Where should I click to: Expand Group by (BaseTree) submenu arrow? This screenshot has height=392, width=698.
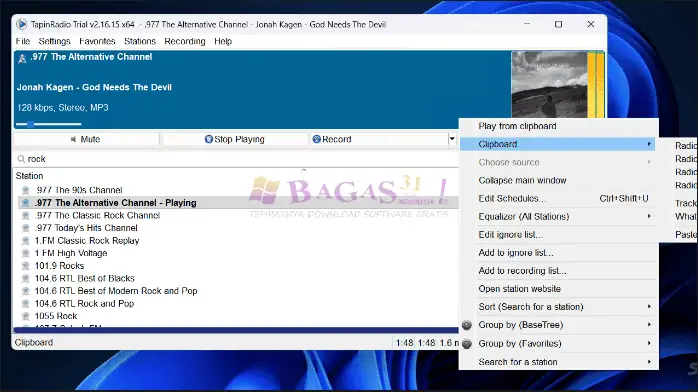(x=649, y=325)
